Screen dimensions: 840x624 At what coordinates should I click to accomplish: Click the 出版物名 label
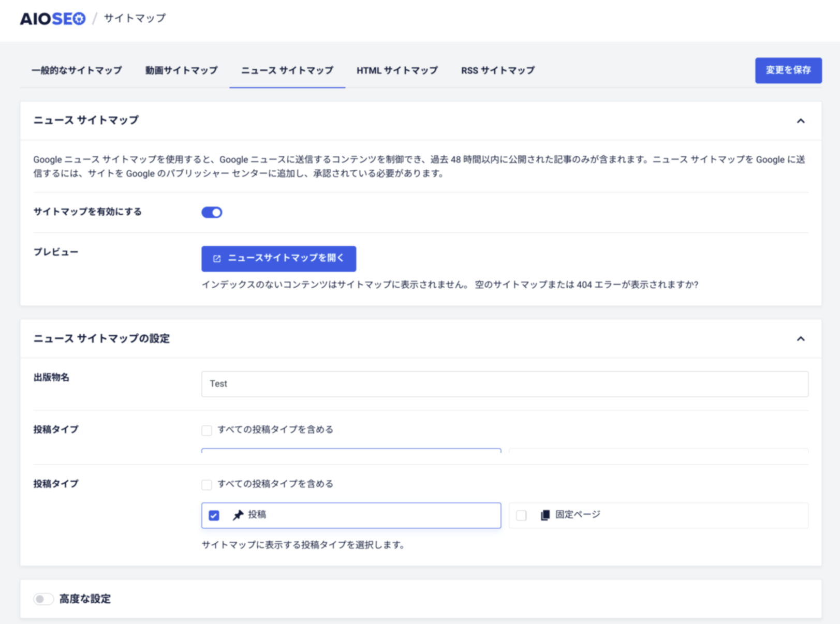[x=51, y=377]
